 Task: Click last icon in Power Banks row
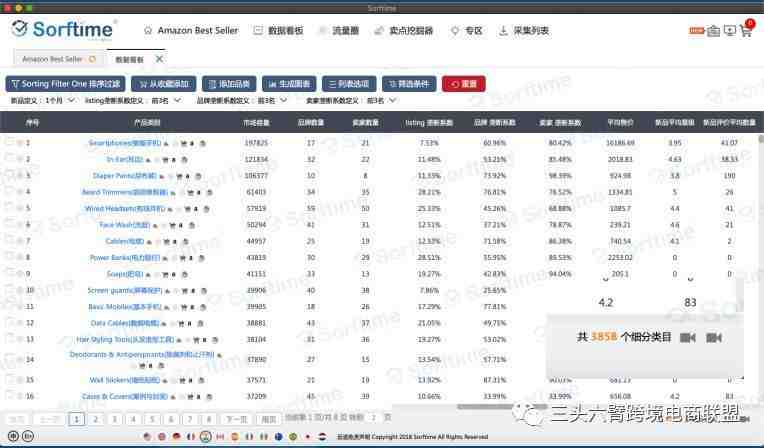point(202,258)
